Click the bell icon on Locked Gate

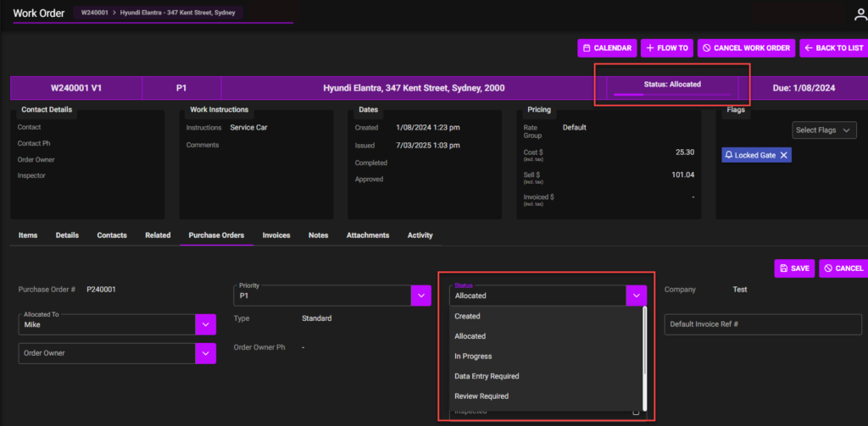point(729,155)
